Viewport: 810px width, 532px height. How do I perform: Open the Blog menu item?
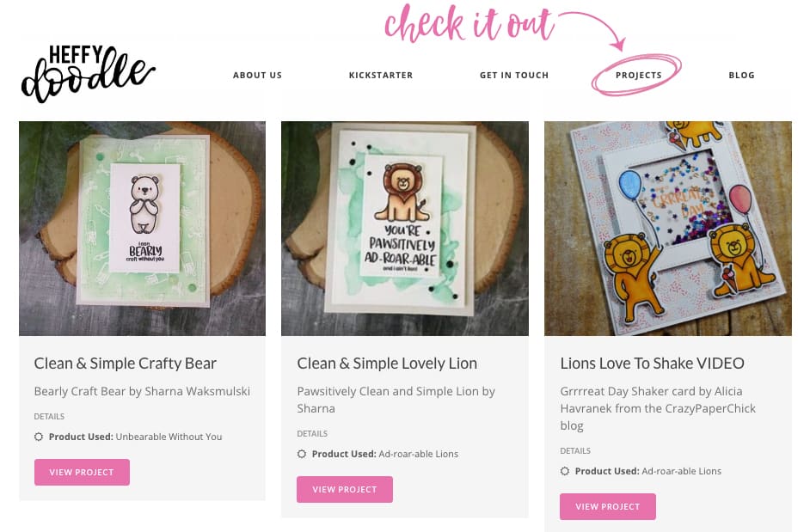tap(742, 76)
